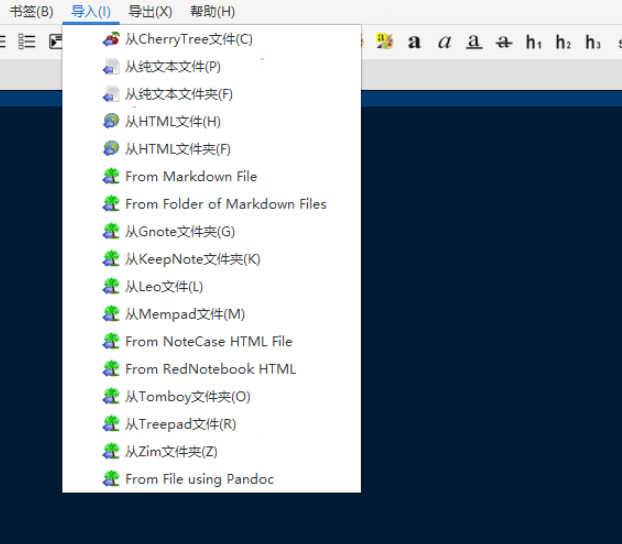This screenshot has width=622, height=544.
Task: Click the cherry icon beside CherryTree import
Action: pos(111,39)
